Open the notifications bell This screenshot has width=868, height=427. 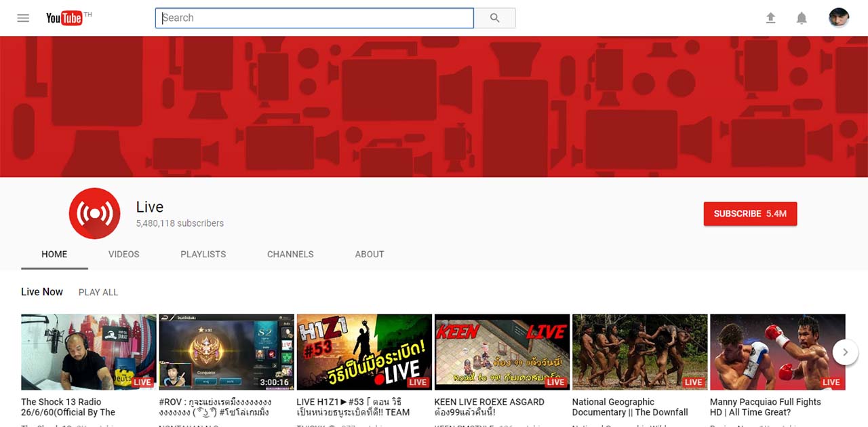[802, 18]
